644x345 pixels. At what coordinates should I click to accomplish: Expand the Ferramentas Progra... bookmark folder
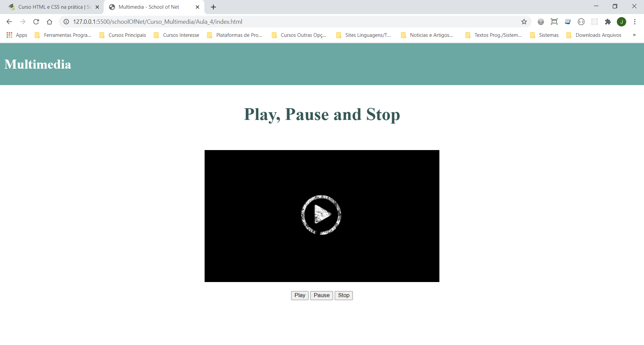(x=63, y=35)
